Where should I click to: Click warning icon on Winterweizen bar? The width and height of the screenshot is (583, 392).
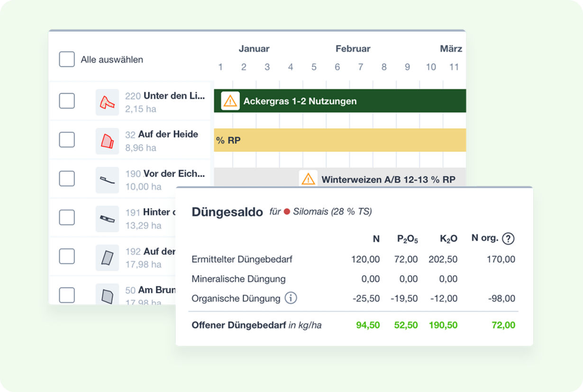(308, 179)
